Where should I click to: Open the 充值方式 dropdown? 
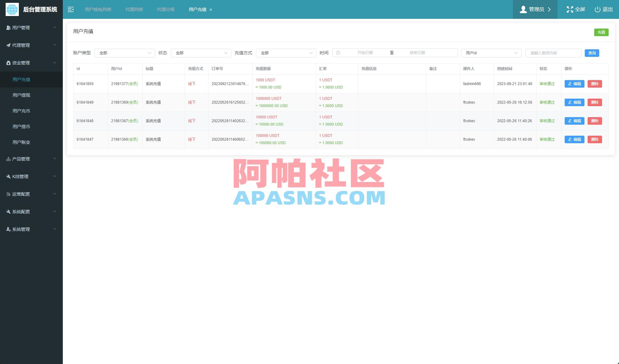pos(286,53)
